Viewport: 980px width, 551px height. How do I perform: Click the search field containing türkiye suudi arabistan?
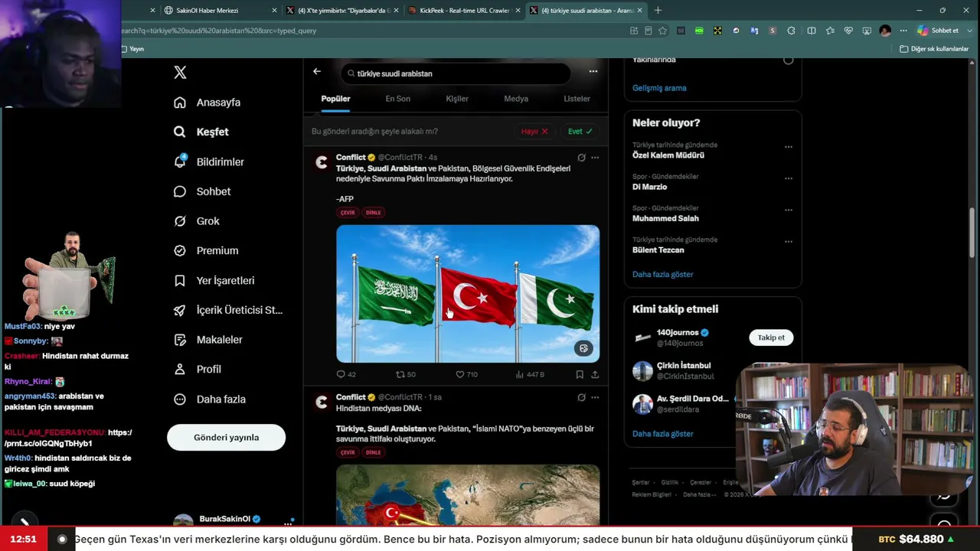pyautogui.click(x=456, y=73)
